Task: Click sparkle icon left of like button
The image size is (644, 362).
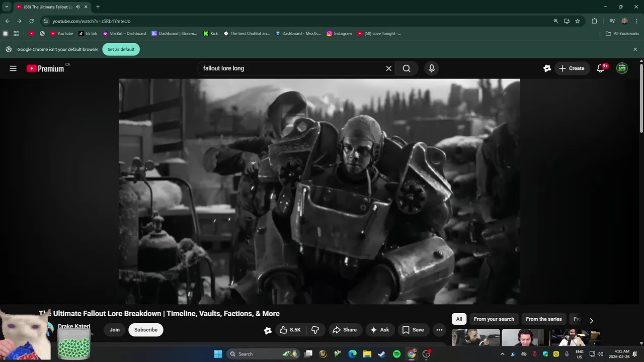Action: coord(268,330)
